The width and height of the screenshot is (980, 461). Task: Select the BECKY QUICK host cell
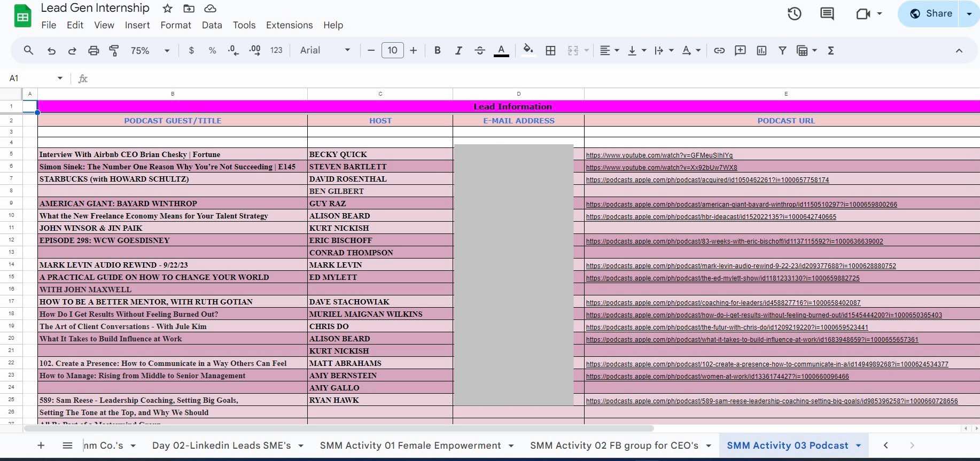(380, 154)
